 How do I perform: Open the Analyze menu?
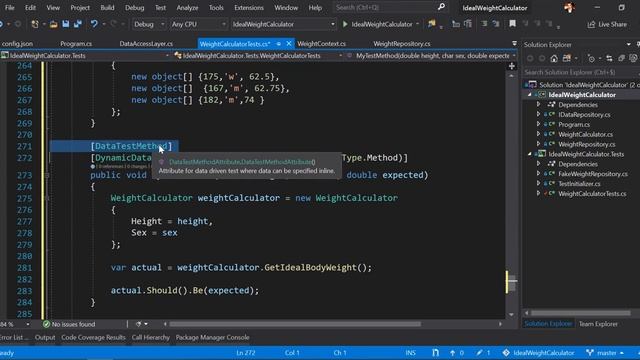(187, 7)
